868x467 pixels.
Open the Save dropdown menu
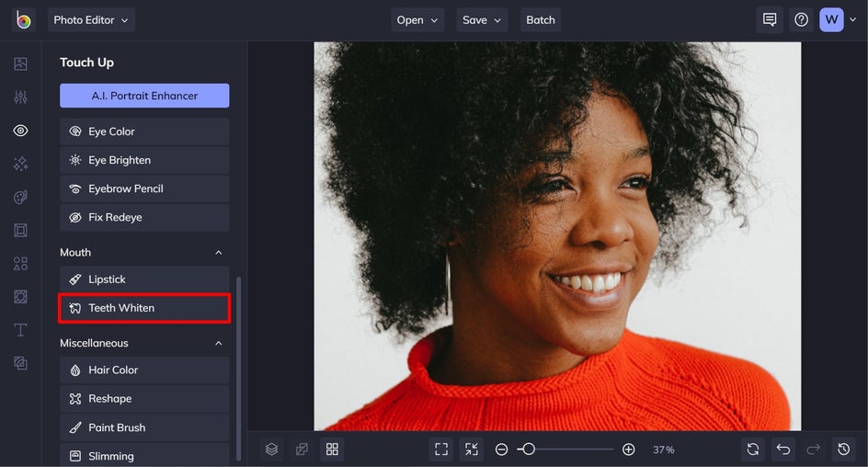pos(482,20)
